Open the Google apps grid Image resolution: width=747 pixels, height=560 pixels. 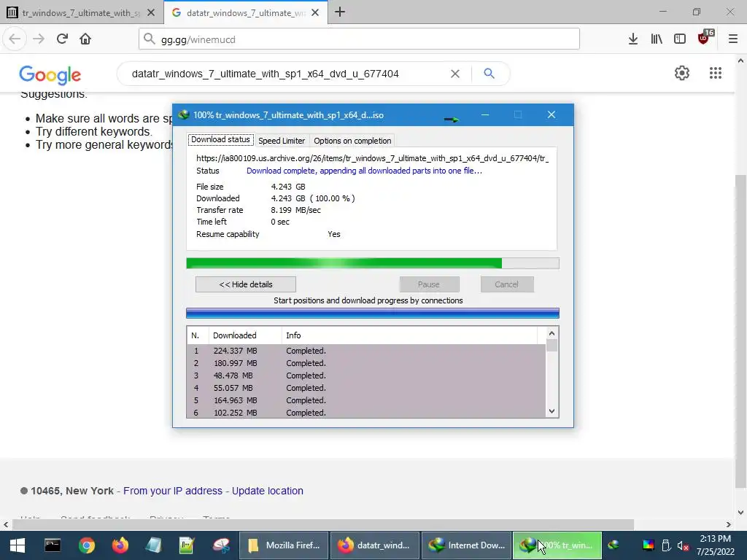click(x=716, y=73)
